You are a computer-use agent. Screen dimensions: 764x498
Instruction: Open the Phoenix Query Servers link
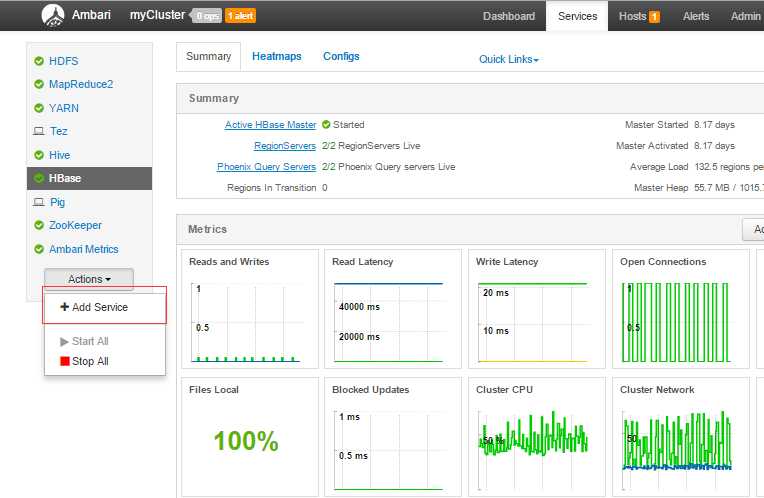pyautogui.click(x=267, y=167)
